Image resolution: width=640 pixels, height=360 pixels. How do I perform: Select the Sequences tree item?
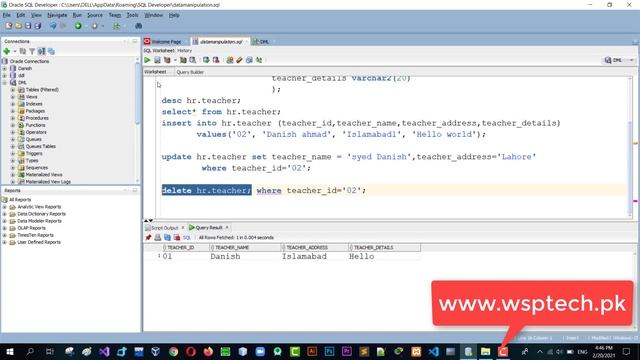pyautogui.click(x=37, y=168)
